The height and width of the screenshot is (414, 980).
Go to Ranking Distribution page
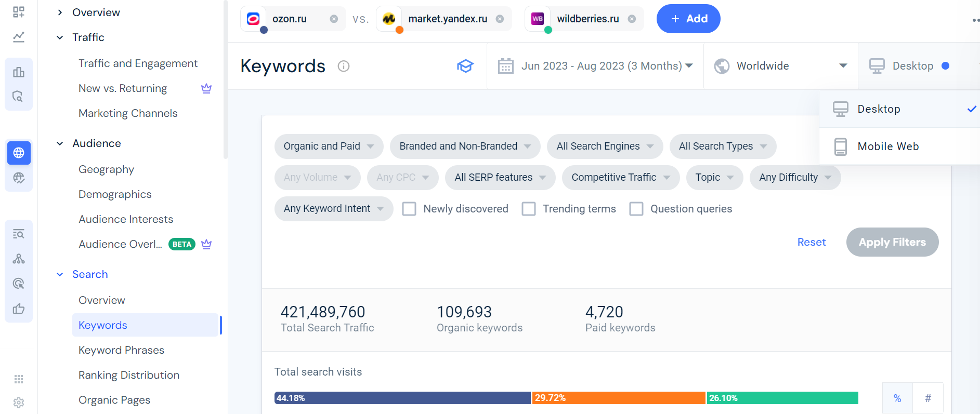pos(129,375)
